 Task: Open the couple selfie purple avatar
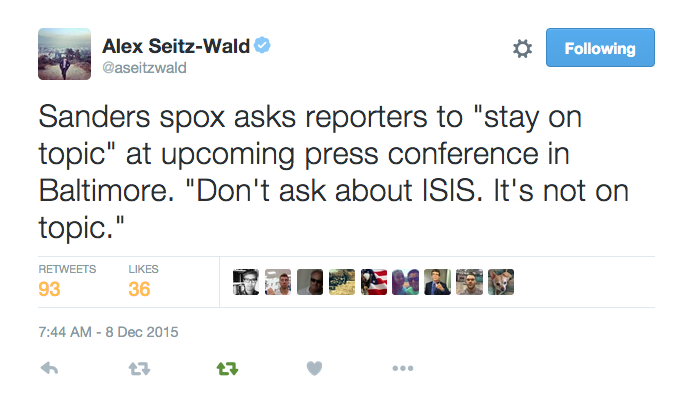[405, 282]
